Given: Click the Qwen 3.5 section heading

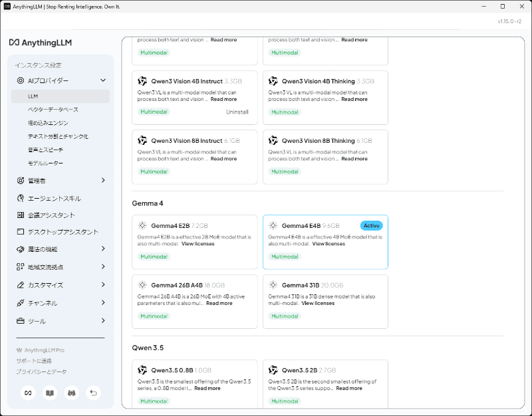Looking at the screenshot, I should (148, 348).
